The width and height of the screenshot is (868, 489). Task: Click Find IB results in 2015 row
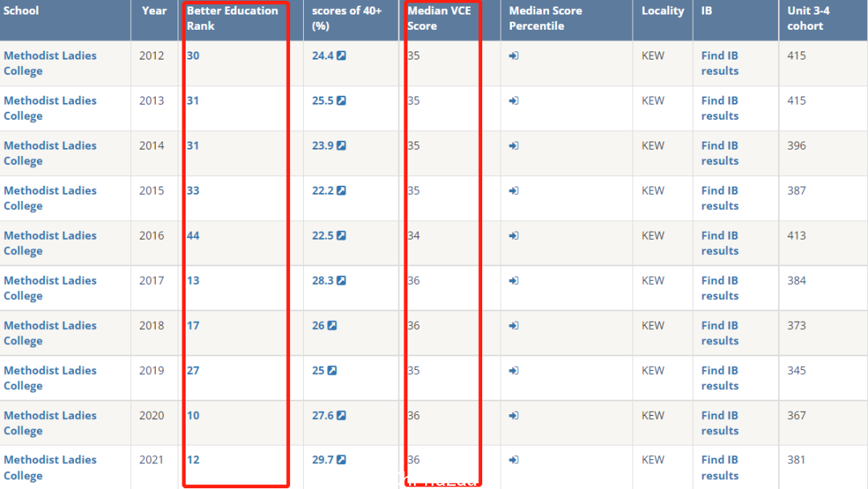pos(719,198)
